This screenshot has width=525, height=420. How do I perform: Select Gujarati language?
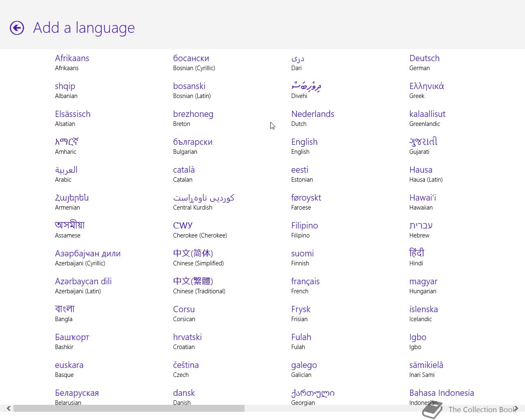click(423, 146)
